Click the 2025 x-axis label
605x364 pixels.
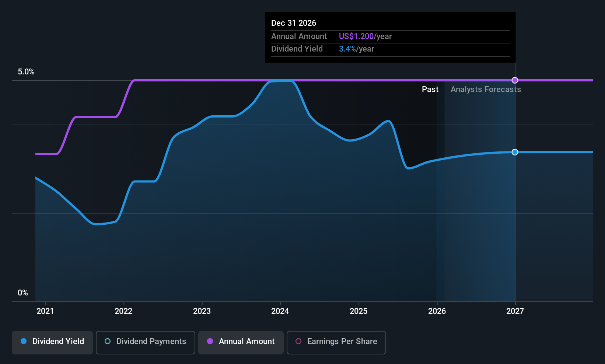point(359,311)
